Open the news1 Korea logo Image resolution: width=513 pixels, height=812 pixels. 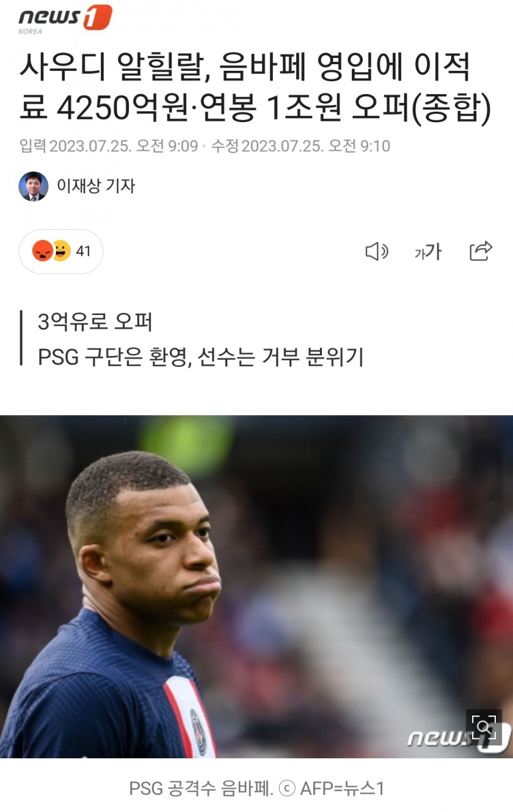[65, 19]
